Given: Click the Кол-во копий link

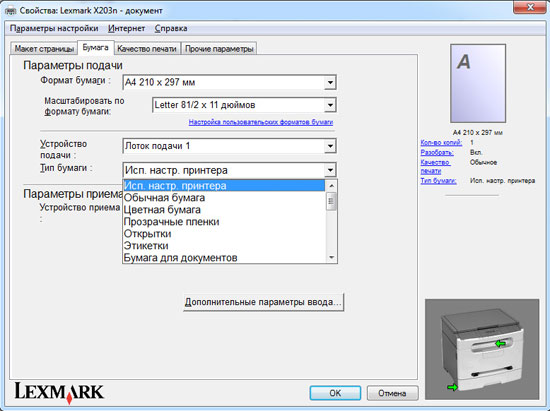Looking at the screenshot, I should 441,142.
